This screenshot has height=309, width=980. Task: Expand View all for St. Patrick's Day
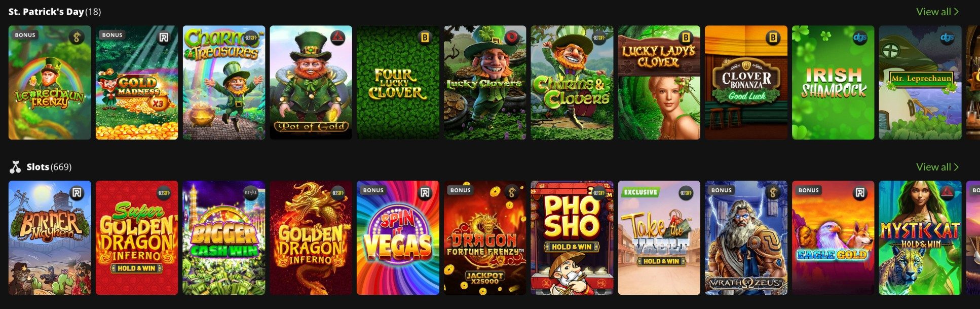point(937,12)
